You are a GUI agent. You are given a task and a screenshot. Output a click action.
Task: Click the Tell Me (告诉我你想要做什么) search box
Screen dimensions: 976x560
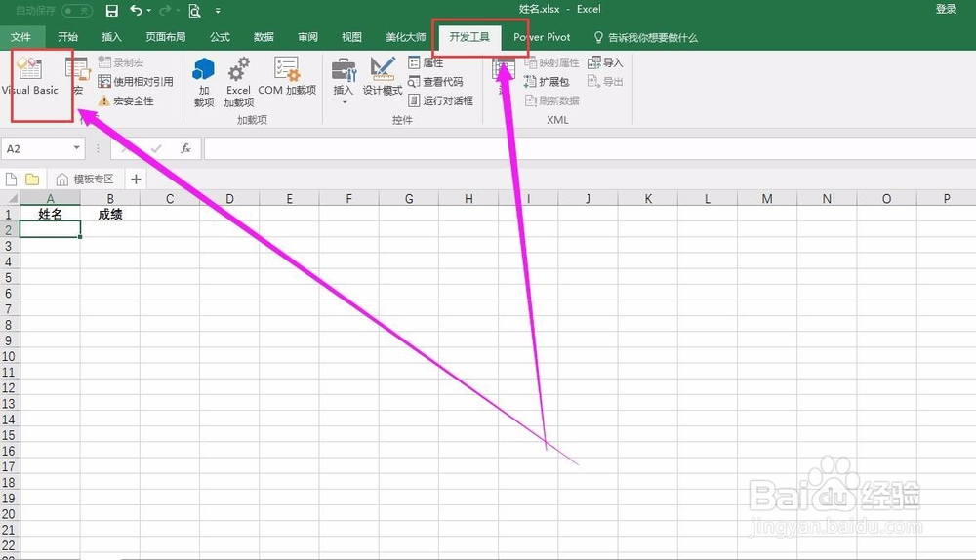coord(646,37)
